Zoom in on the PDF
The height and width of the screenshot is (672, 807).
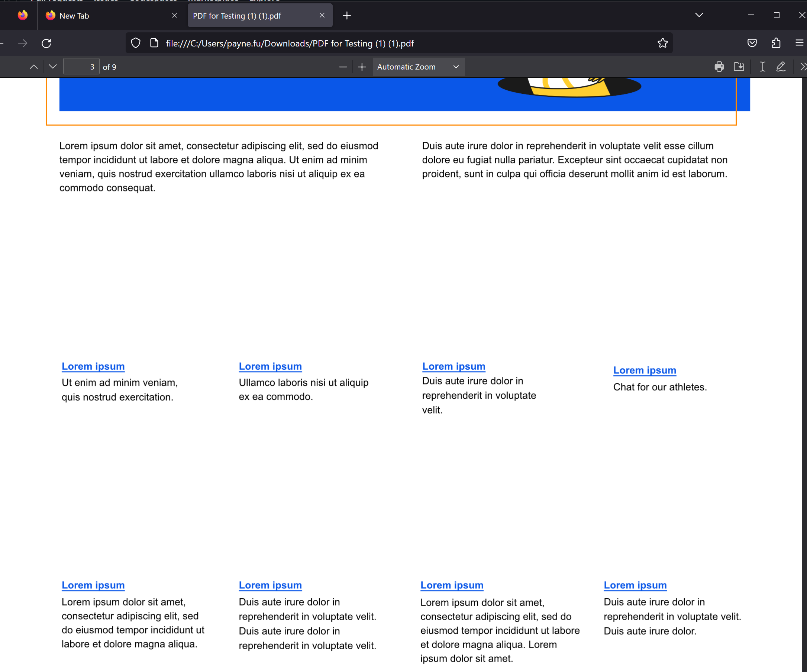(x=362, y=67)
